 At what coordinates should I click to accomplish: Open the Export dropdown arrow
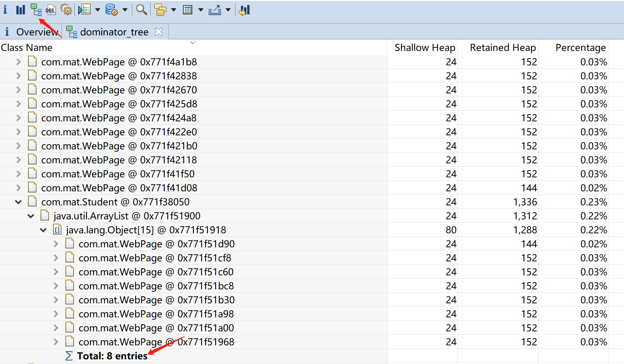228,10
